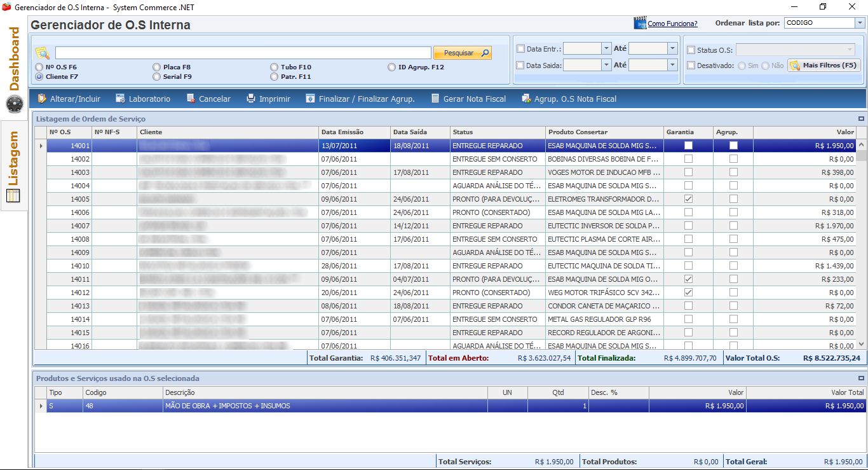Image resolution: width=868 pixels, height=470 pixels.
Task: Enable the Data Entr. checkbox
Action: pyautogui.click(x=521, y=49)
